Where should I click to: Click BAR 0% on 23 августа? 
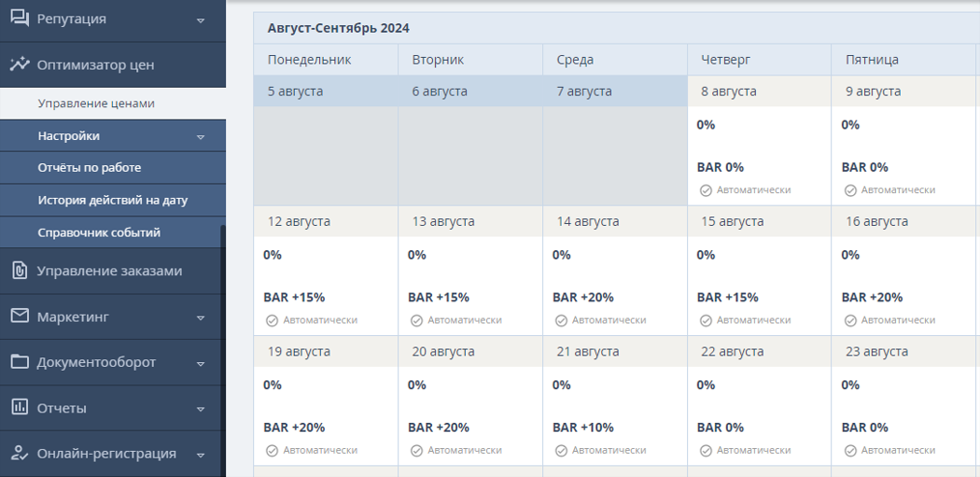point(864,428)
